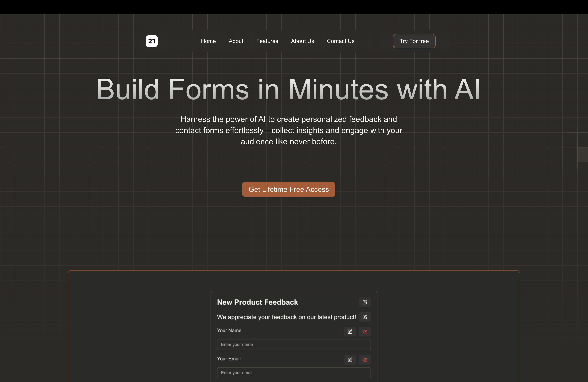Click edit icon for Your Email field
This screenshot has height=382, width=588.
[x=350, y=360]
